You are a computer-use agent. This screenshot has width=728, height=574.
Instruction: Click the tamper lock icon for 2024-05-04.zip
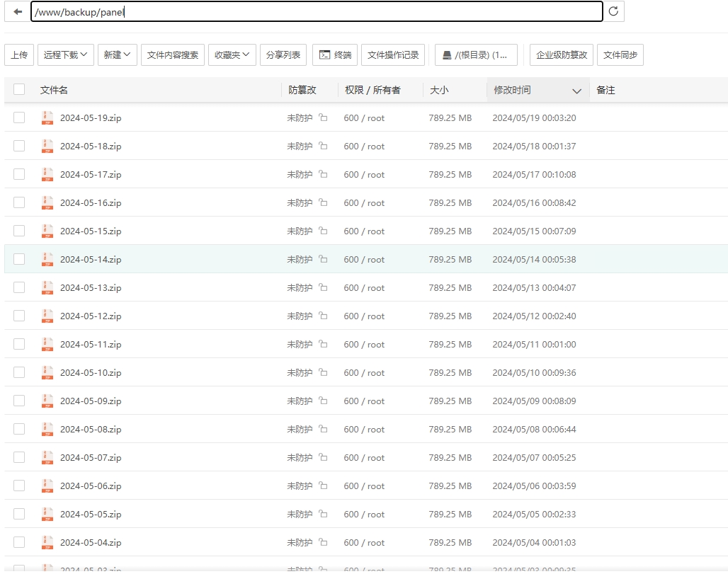323,542
